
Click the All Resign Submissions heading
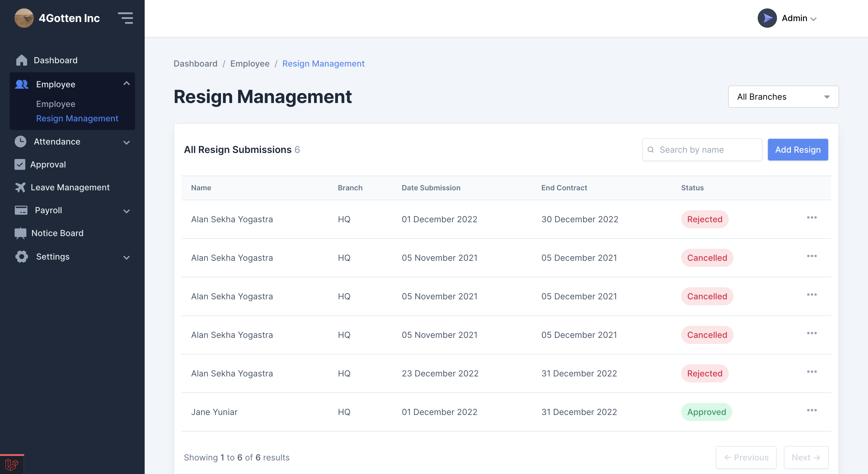pyautogui.click(x=237, y=150)
